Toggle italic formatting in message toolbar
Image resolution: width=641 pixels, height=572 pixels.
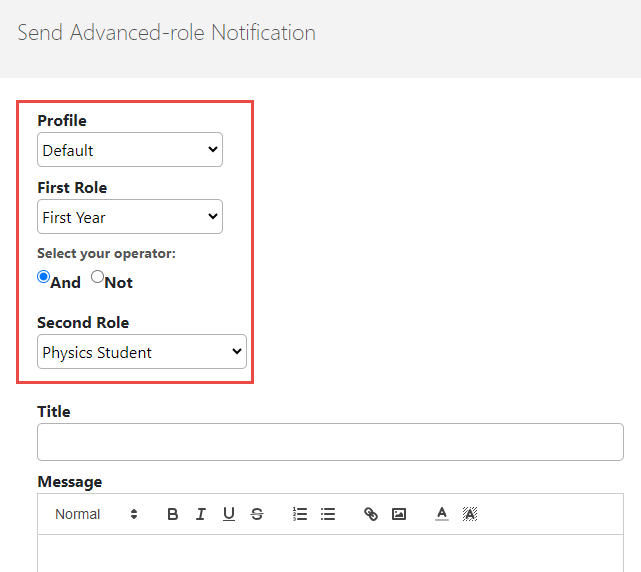coord(201,514)
